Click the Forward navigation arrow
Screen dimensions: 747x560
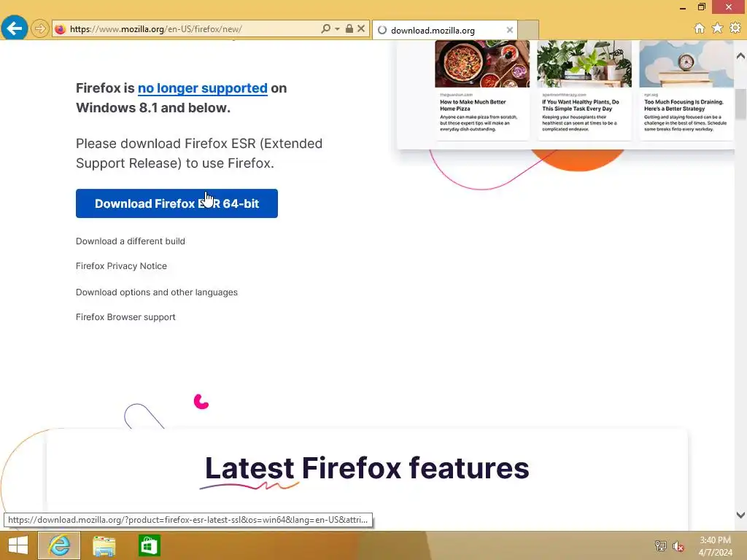40,28
